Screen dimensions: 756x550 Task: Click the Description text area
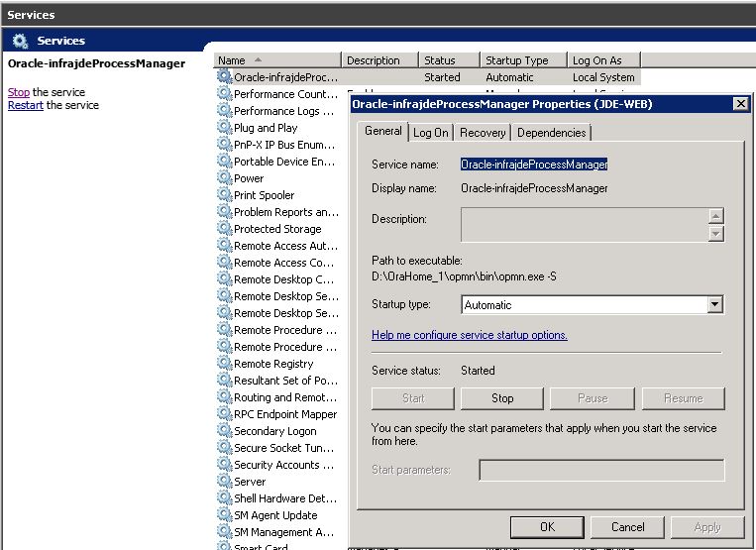tap(585, 225)
